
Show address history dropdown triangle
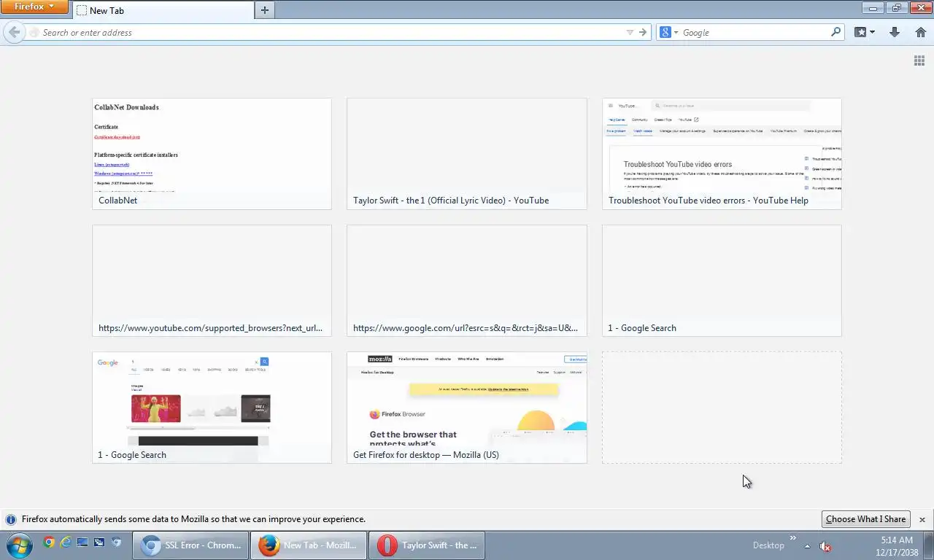[x=630, y=32]
